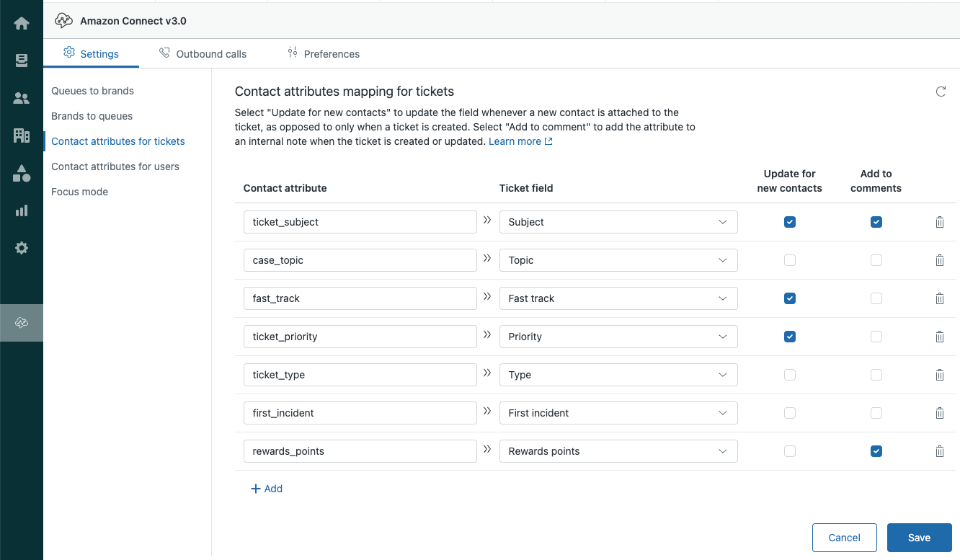Open the Admin gear icon in sidebar
Viewport: 960px width, 560px height.
(x=22, y=248)
